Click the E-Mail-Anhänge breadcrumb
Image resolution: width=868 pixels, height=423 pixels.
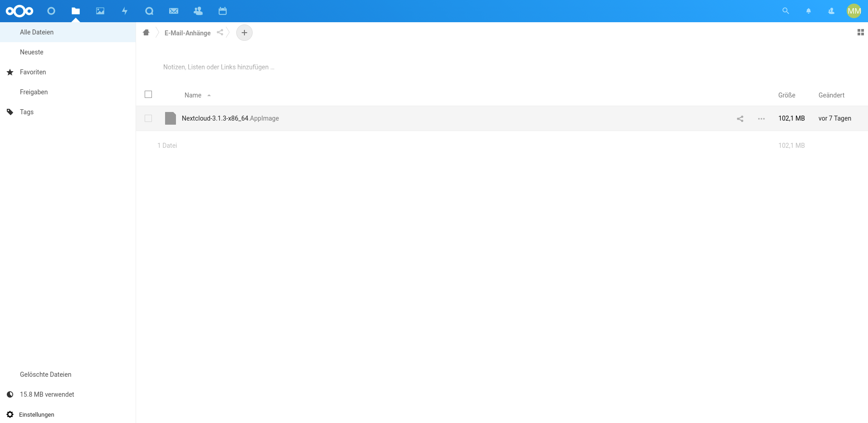tap(187, 33)
